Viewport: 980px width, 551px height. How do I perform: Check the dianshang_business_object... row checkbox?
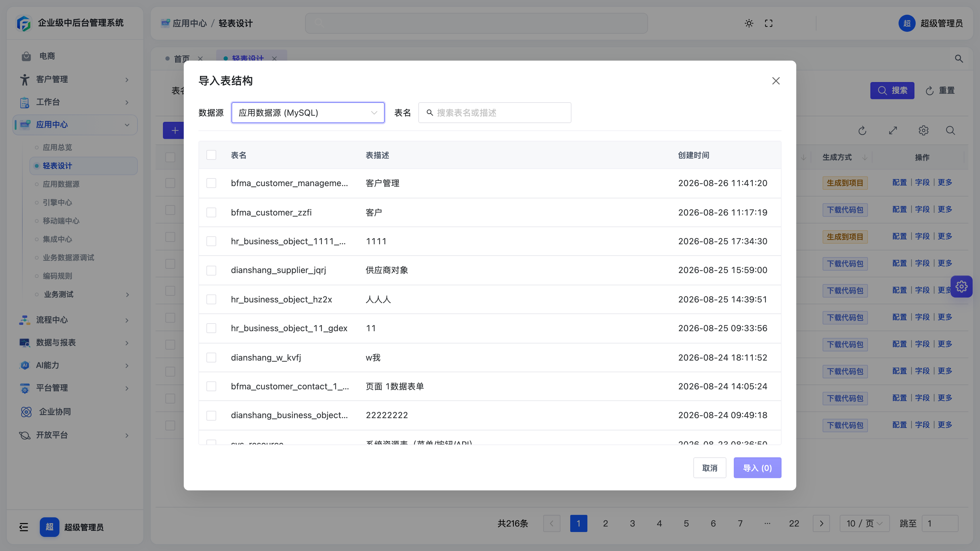click(x=211, y=415)
